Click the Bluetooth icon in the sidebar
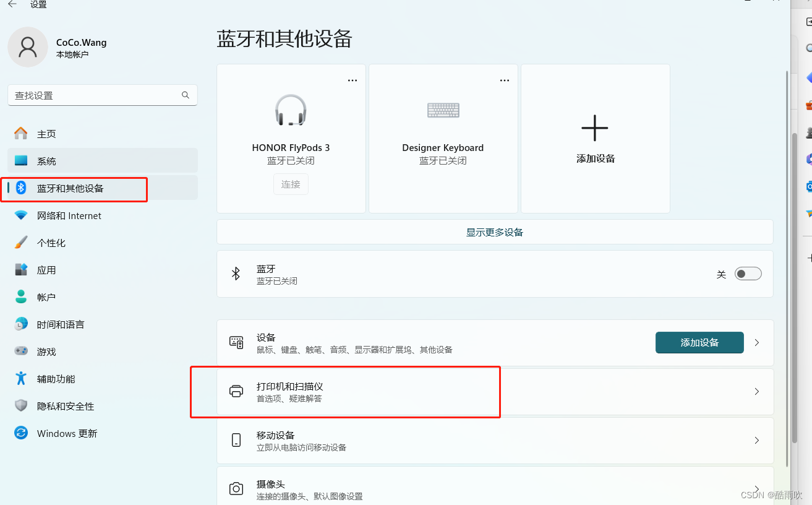812x505 pixels. 21,188
